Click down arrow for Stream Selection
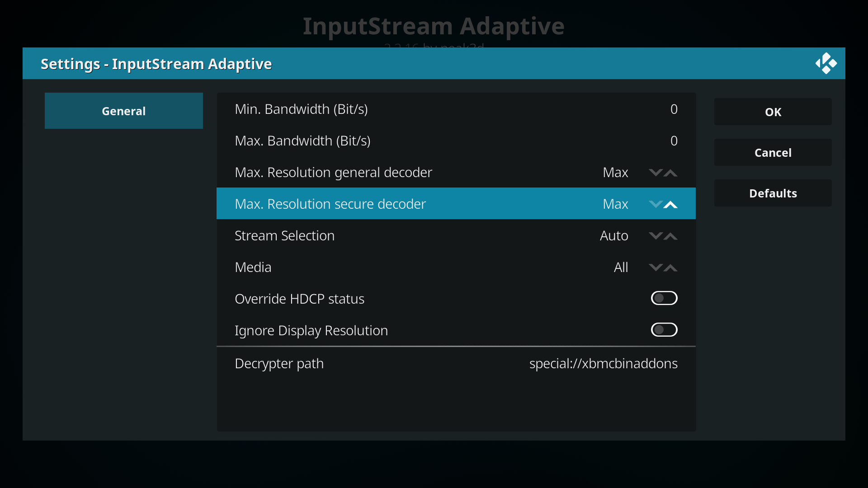 click(656, 236)
